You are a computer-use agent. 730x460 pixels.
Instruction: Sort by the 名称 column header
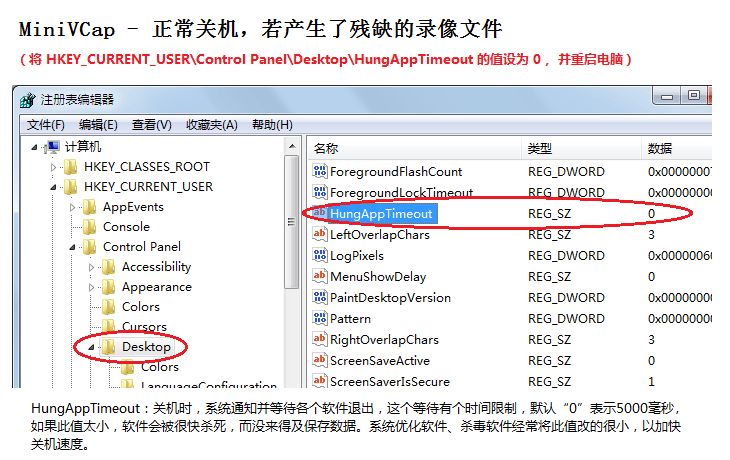coord(414,149)
